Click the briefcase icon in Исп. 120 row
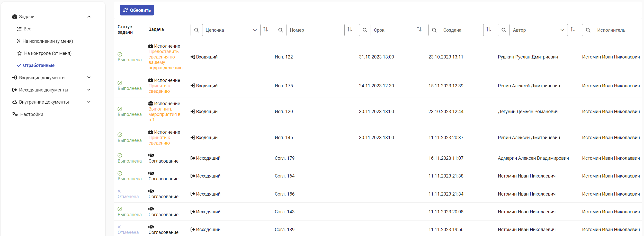The image size is (644, 236). [151, 103]
